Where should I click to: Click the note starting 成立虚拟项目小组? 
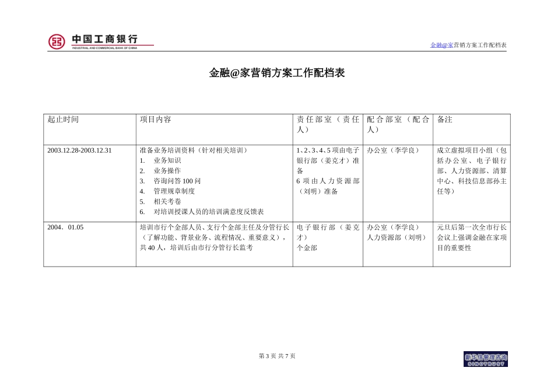coord(472,171)
